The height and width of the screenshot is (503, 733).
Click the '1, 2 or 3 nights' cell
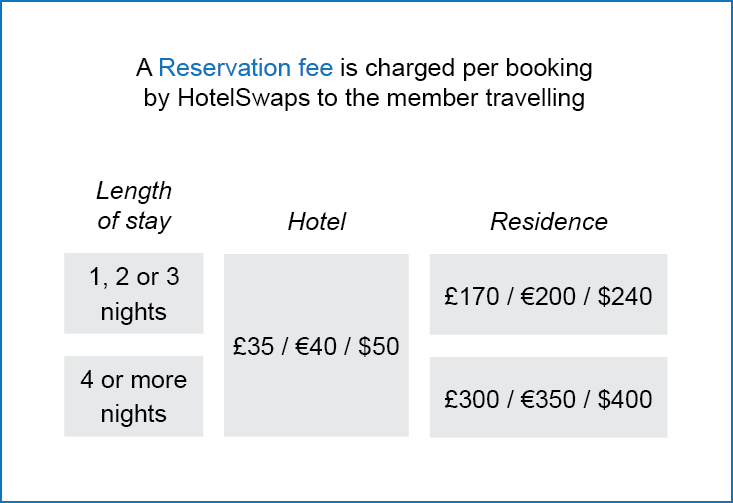(134, 294)
